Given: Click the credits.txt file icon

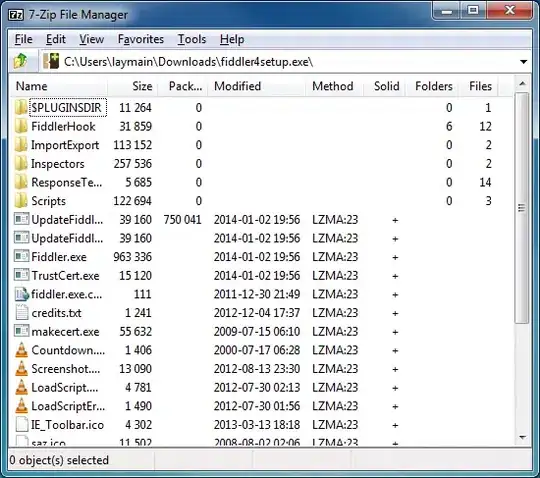Looking at the screenshot, I should pos(21,312).
